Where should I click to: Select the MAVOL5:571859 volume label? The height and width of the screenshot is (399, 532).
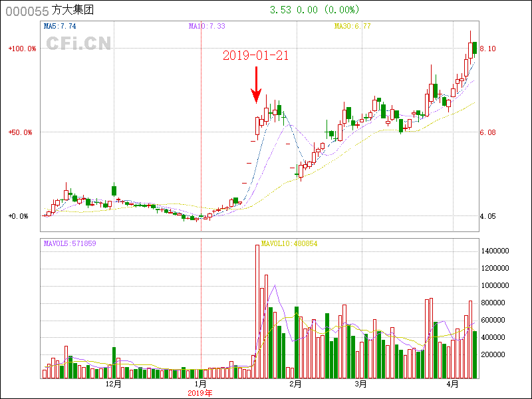pyautogui.click(x=70, y=243)
